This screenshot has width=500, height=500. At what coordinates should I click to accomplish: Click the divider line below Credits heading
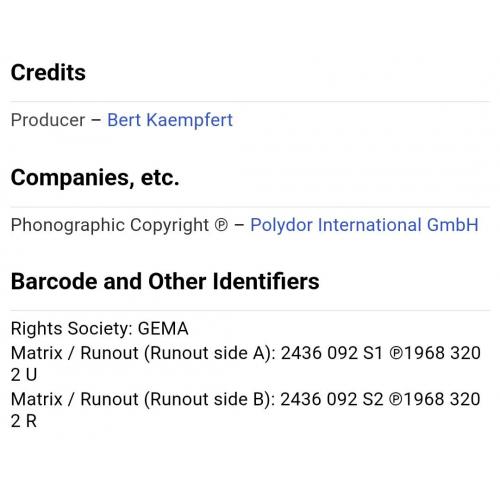point(250,101)
